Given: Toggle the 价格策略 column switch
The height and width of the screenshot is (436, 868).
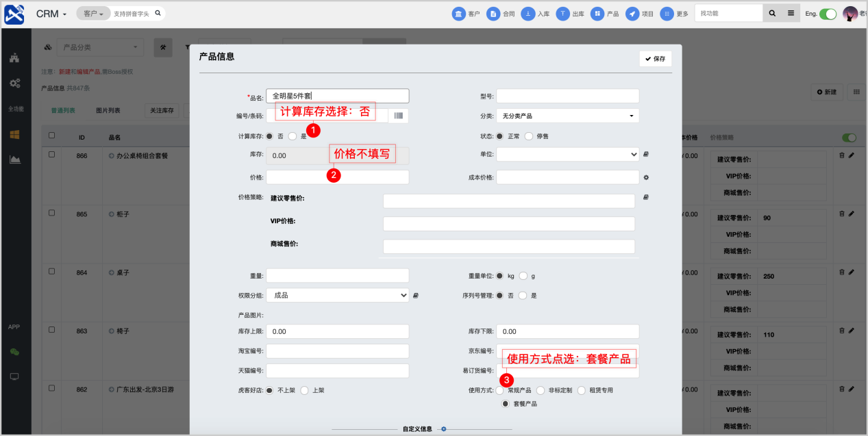Looking at the screenshot, I should [850, 138].
